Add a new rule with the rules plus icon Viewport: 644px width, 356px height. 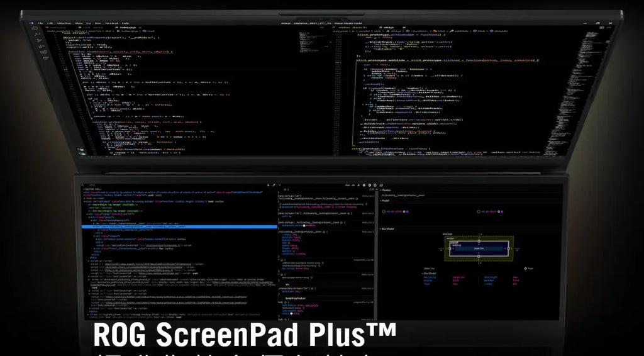pos(358,185)
